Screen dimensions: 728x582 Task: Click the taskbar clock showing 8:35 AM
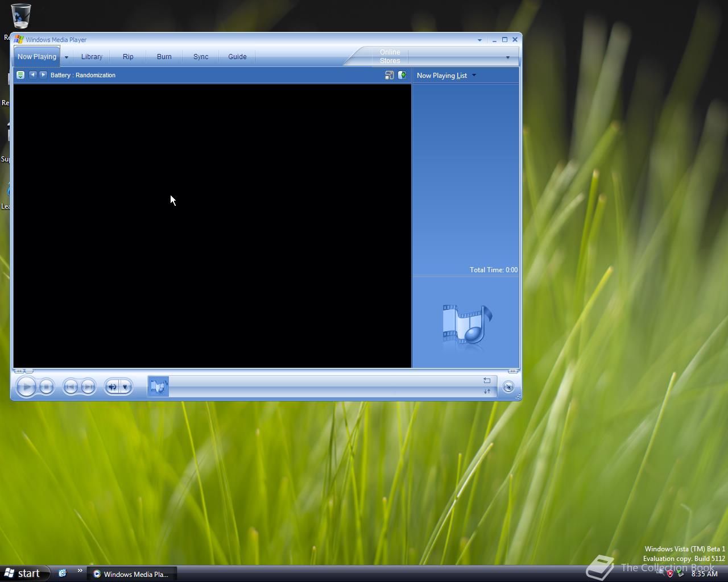pyautogui.click(x=705, y=574)
